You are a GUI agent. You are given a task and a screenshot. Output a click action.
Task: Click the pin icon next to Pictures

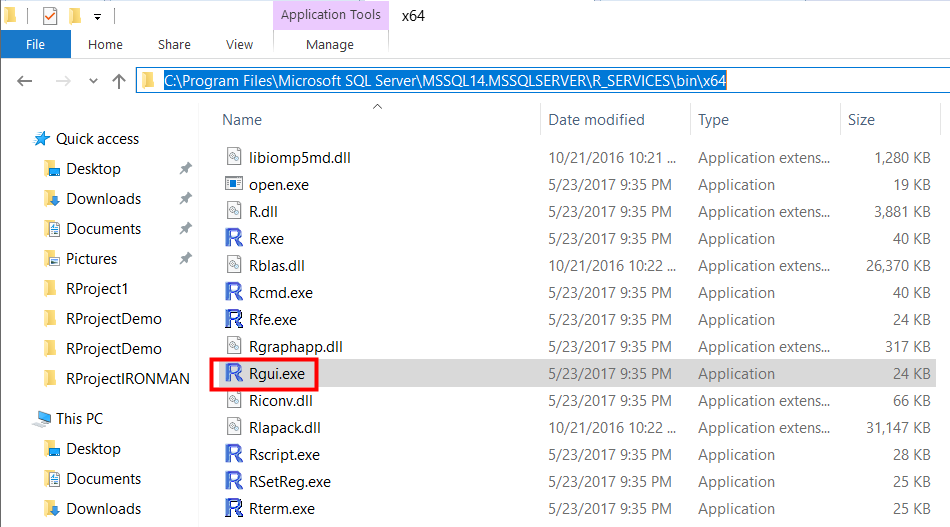tap(185, 259)
